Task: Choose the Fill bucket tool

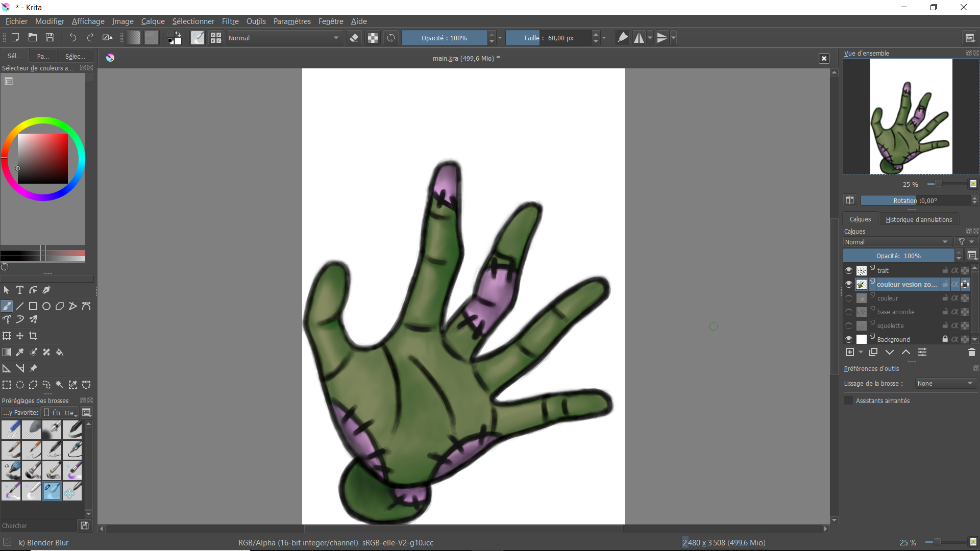Action: tap(60, 352)
